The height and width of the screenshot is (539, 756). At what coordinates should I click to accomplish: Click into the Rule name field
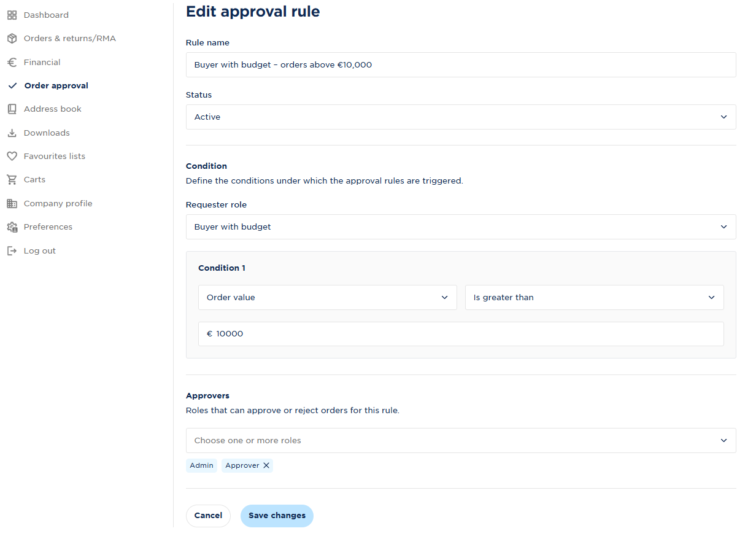coord(461,64)
